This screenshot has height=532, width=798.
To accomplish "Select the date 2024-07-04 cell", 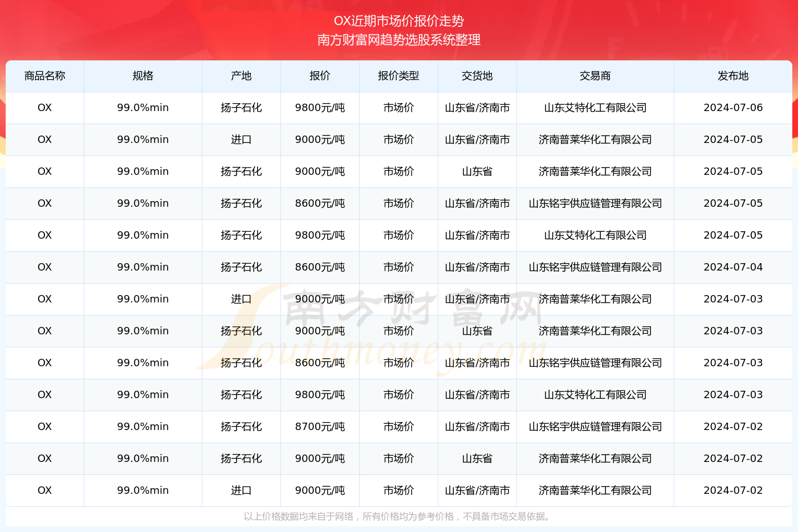I will 733,267.
